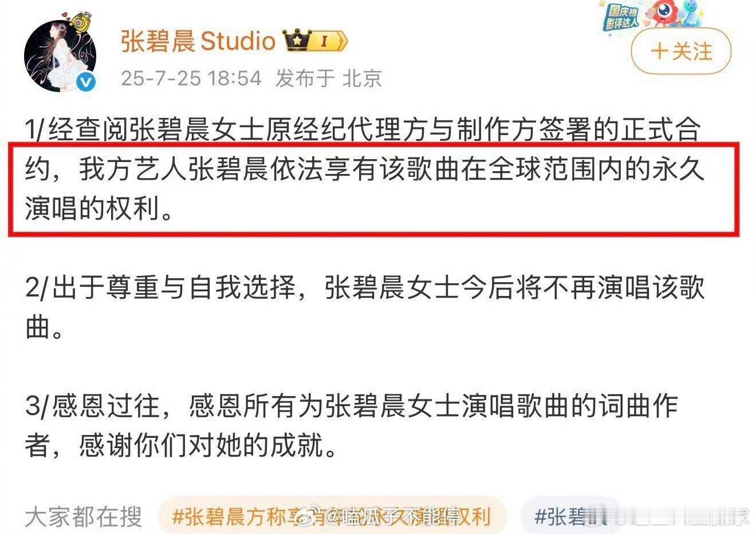
Task: Click the first line starting 1/经查阅张碧晨女士
Action: (x=363, y=130)
